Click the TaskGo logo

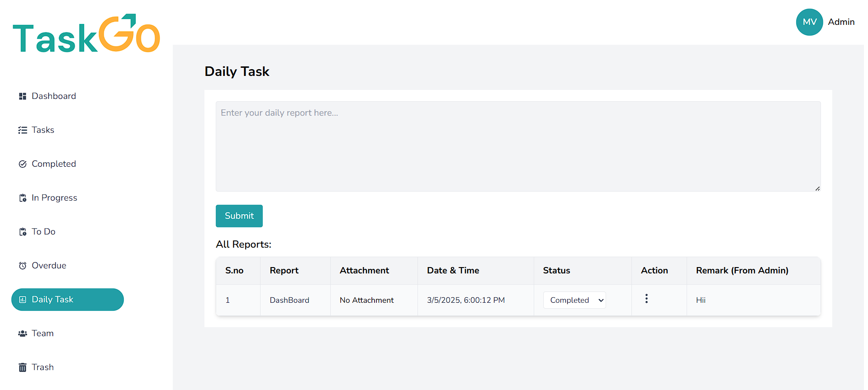[86, 34]
